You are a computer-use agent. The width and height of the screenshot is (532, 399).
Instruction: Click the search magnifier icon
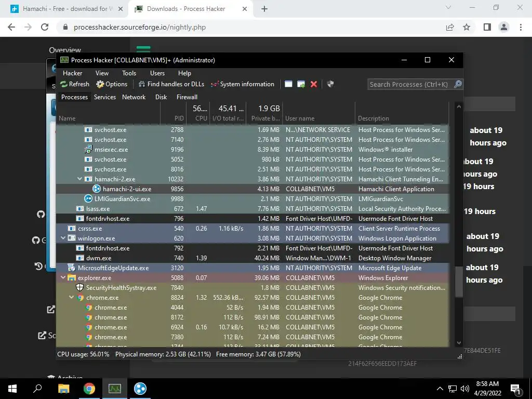click(x=458, y=84)
